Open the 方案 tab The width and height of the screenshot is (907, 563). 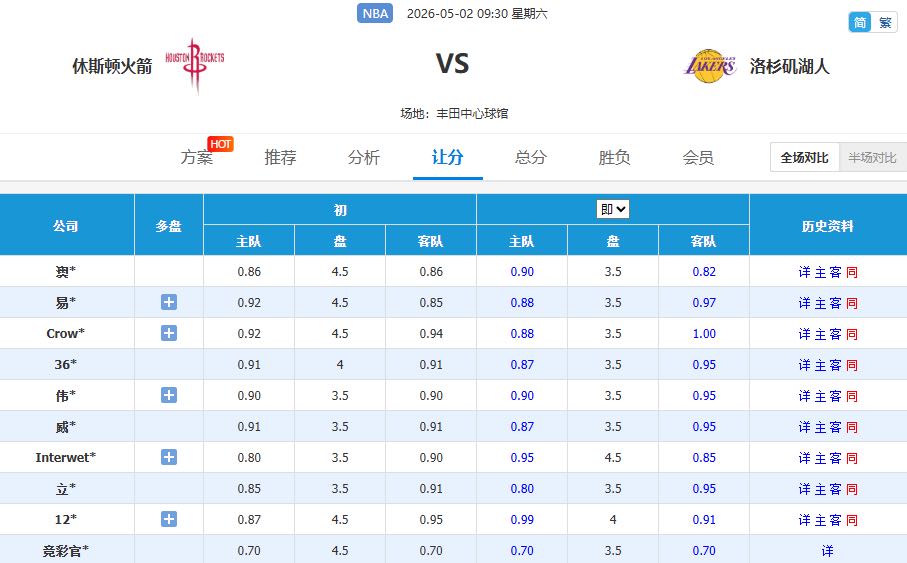tap(197, 157)
